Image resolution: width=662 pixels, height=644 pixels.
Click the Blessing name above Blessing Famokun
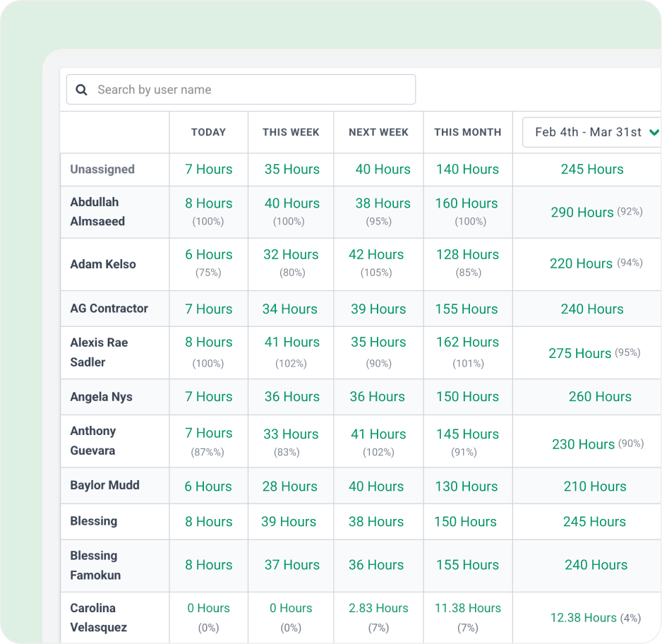[x=94, y=520]
